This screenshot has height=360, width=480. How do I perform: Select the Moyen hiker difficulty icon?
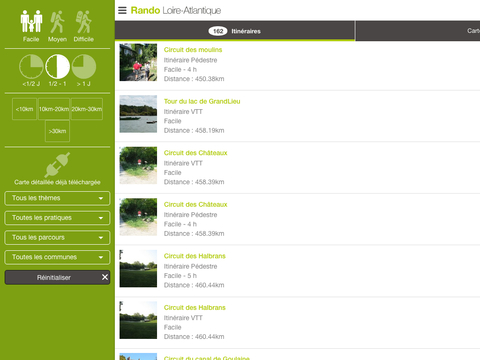57,22
